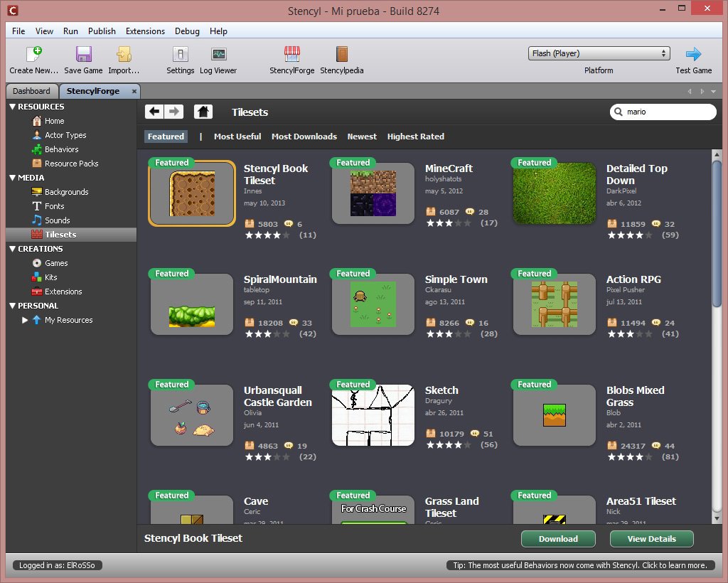728x583 pixels.
Task: Click the tileset list vertical scrollbar
Action: (717, 234)
